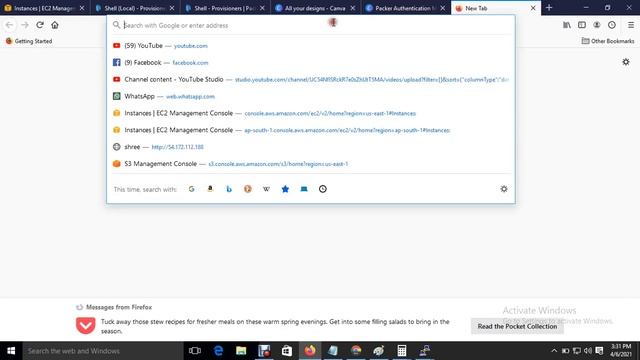This screenshot has height=360, width=640.
Task: Pick EC2 Management Console us-east-1 suggestion
Action: click(x=311, y=113)
